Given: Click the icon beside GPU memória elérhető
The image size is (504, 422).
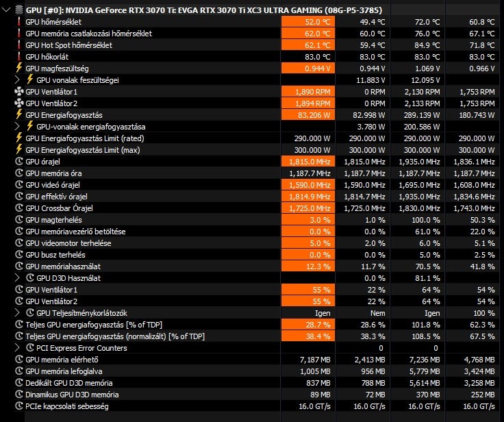Looking at the screenshot, I should [19, 360].
